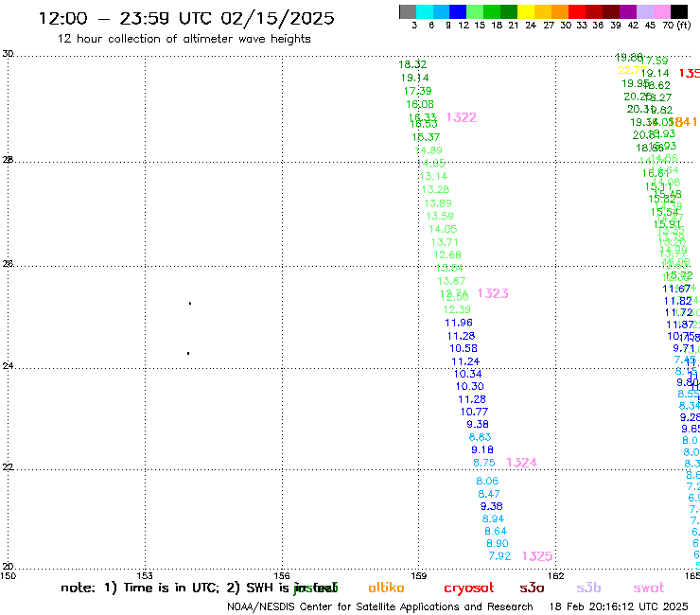Click the 'swot' satellite legend label
Screen dimensions: 700x615
pyautogui.click(x=649, y=588)
